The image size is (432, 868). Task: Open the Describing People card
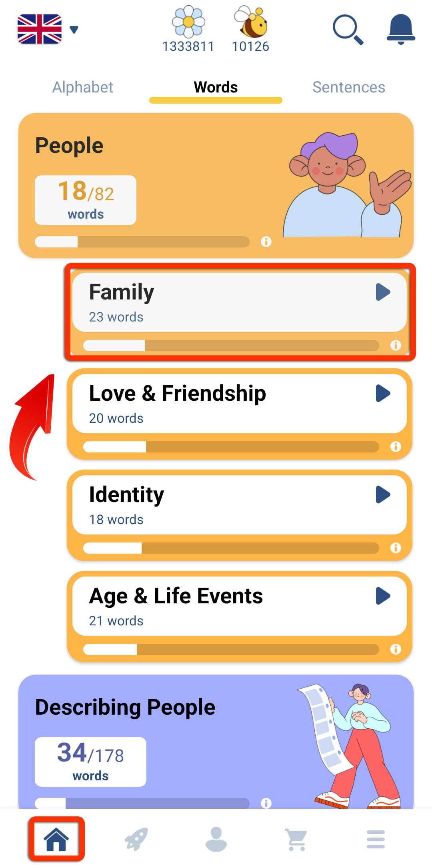coord(216,741)
